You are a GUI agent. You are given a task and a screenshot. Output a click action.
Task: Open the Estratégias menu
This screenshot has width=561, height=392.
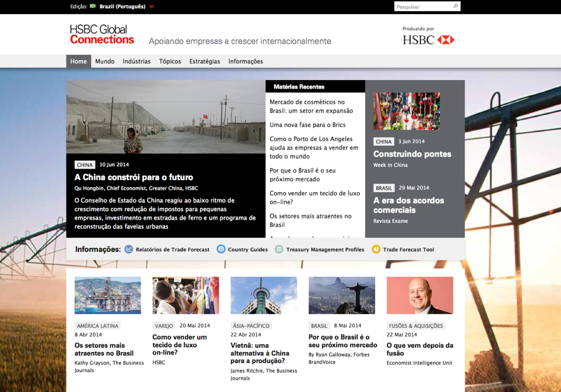pos(205,61)
